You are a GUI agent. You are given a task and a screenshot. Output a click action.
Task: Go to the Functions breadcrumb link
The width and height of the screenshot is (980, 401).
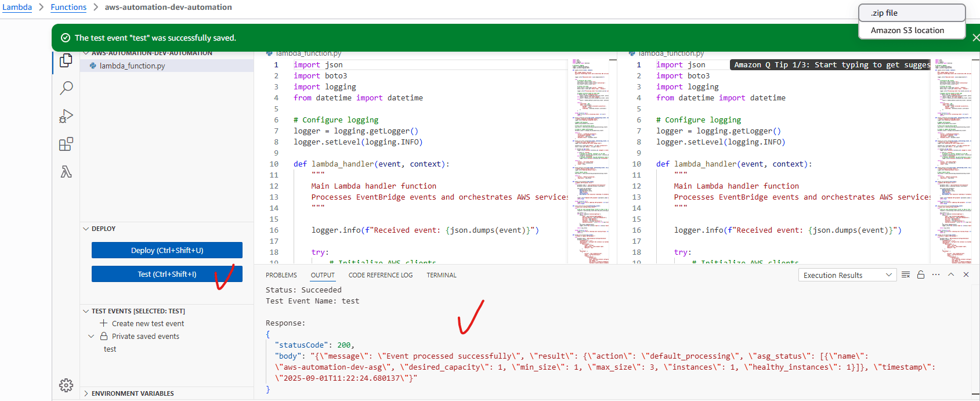(x=68, y=7)
